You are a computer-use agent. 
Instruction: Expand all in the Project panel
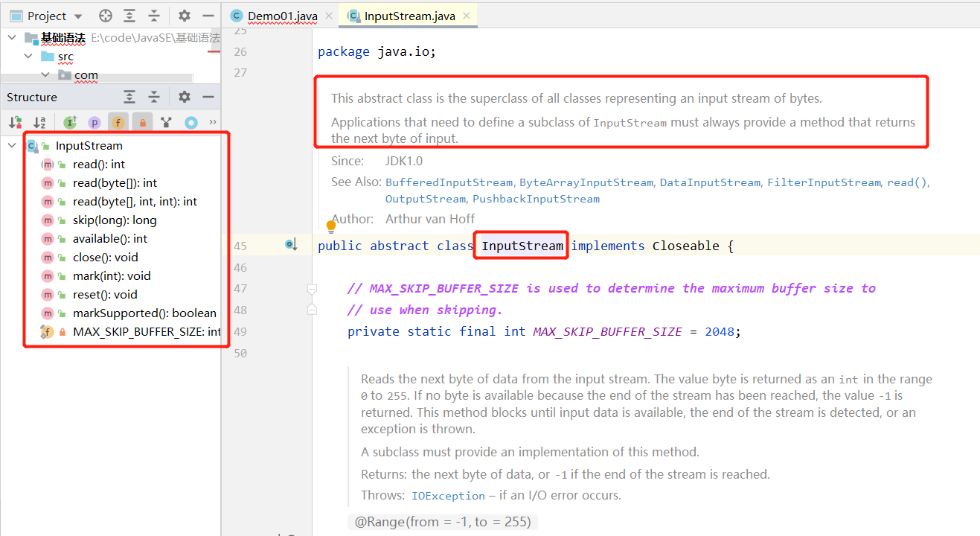[129, 16]
